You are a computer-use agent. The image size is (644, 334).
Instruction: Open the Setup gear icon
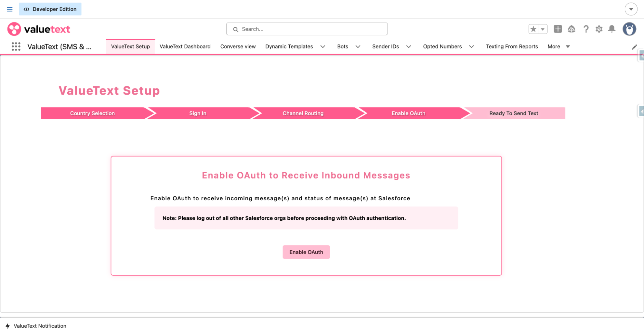click(599, 29)
